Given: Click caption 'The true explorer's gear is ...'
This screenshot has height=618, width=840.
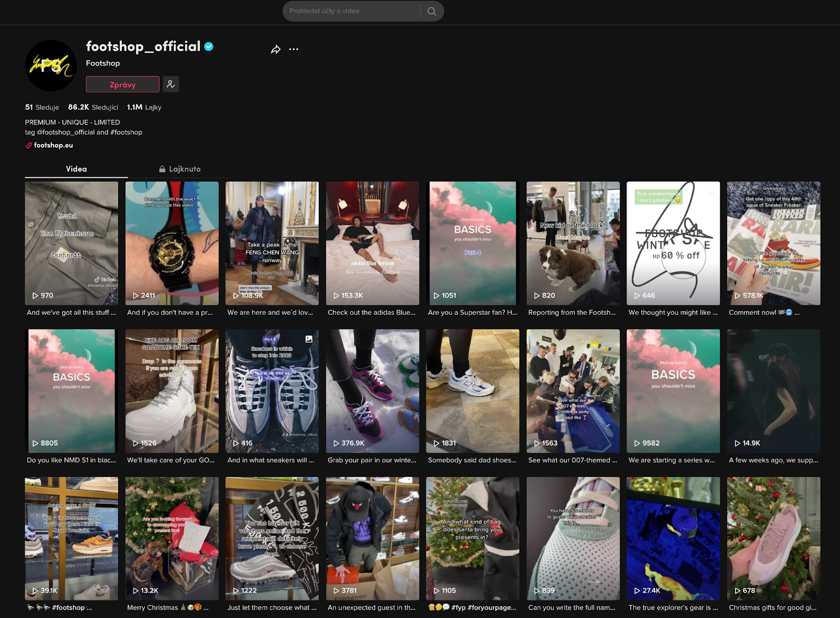Looking at the screenshot, I should 673,608.
